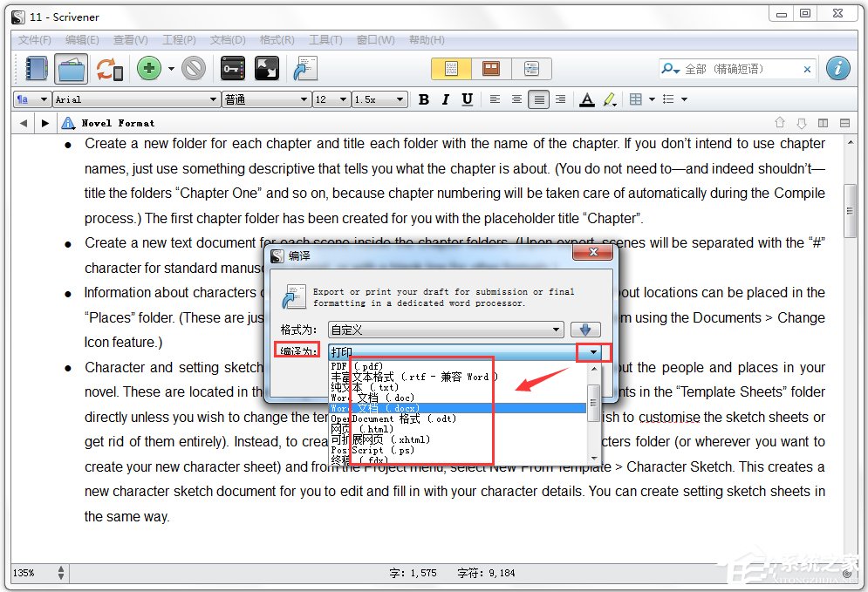868x592 pixels.
Task: Select Word 文档 (.docx) option
Action: [x=458, y=408]
